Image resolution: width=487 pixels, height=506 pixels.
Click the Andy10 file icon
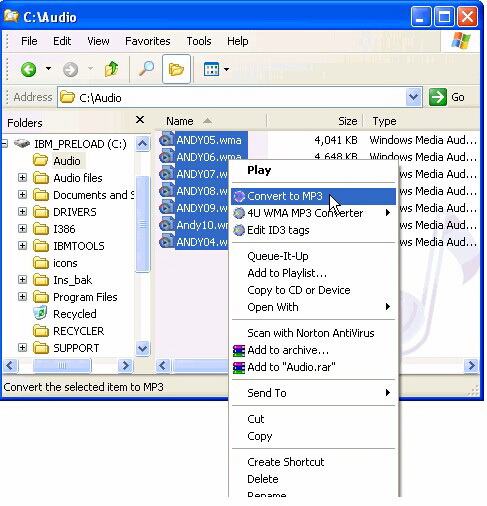(x=167, y=225)
